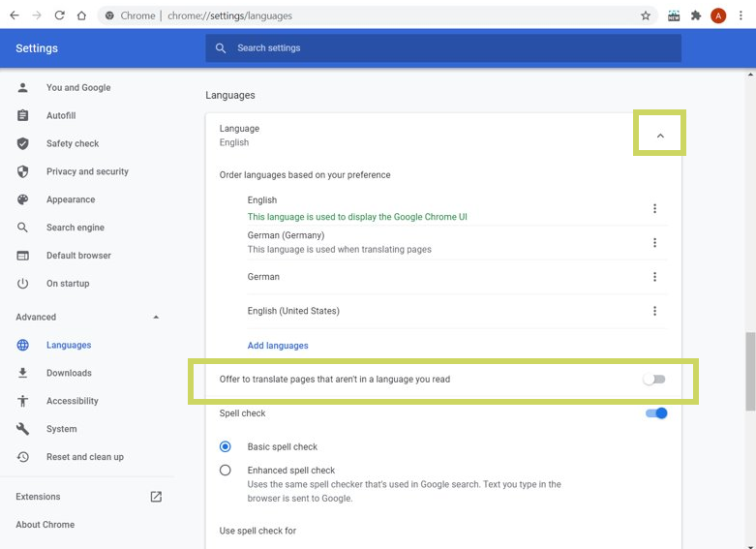This screenshot has width=756, height=549.
Task: Enable Offer to translate pages toggle
Action: [x=655, y=380]
